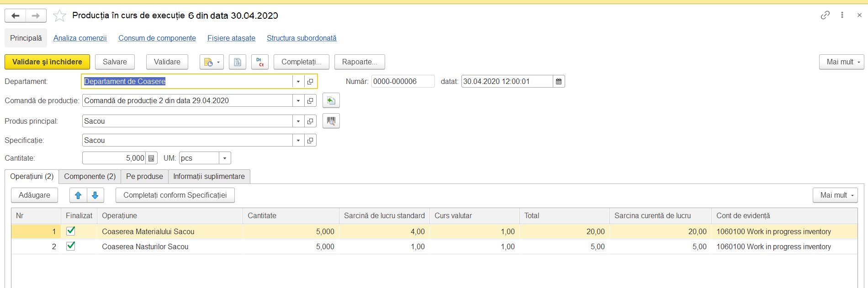Expand UM unit dropdown

[x=225, y=158]
